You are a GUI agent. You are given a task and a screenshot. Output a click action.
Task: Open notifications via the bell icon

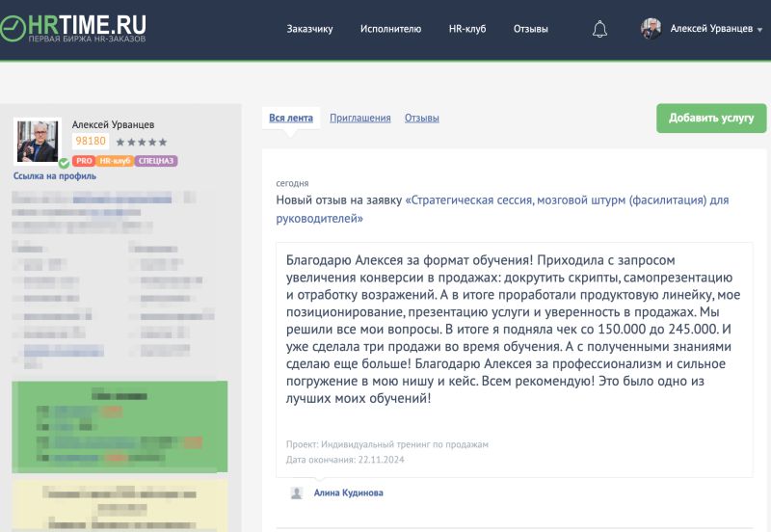pos(599,29)
